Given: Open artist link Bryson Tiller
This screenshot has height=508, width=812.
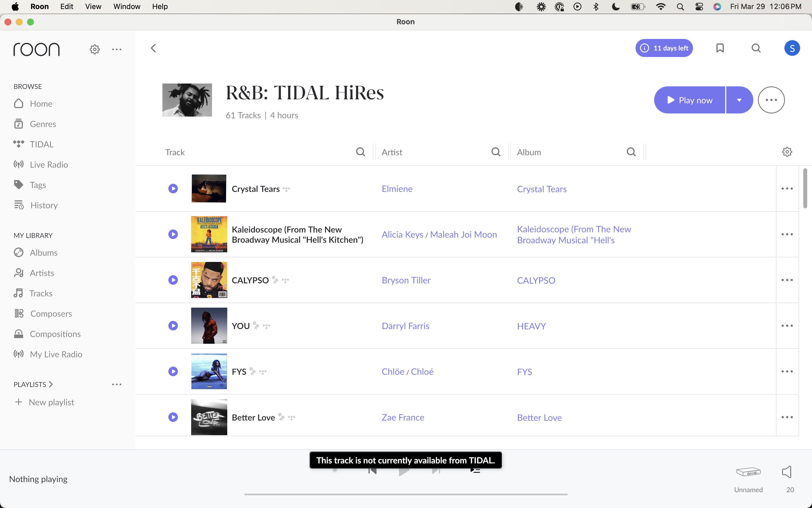Looking at the screenshot, I should pos(406,280).
